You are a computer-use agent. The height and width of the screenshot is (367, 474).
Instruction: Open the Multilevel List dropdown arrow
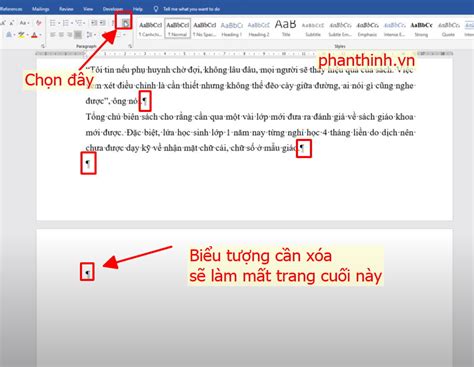click(84, 23)
